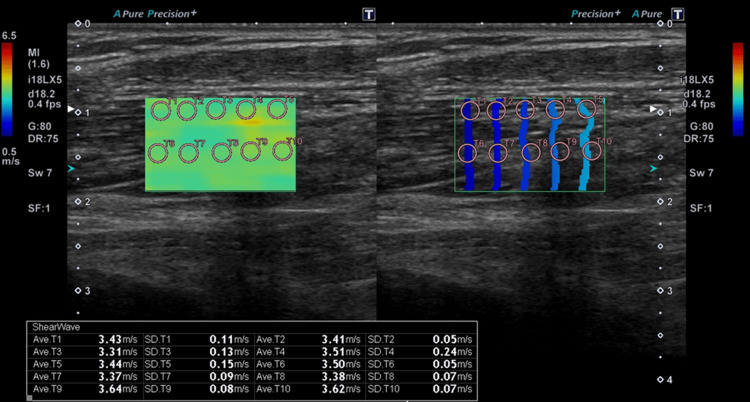The image size is (750, 402).
Task: Select ROI circle T1 on the left speed map
Action: (161, 111)
